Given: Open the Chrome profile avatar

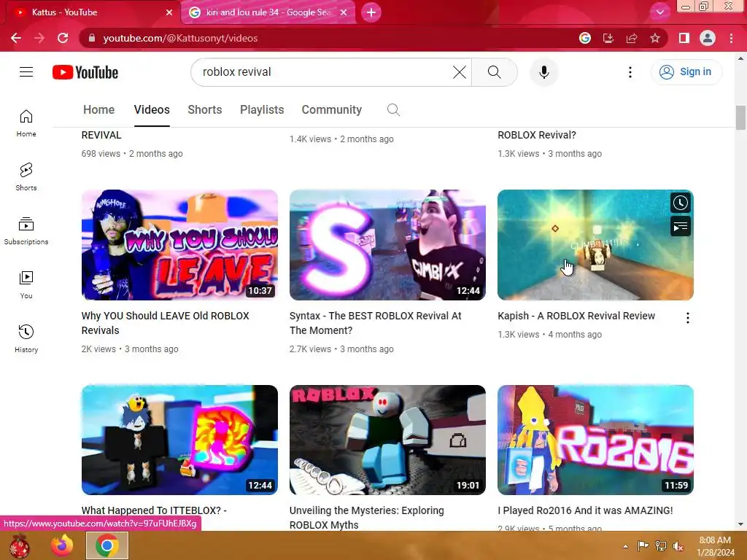Looking at the screenshot, I should 708,38.
